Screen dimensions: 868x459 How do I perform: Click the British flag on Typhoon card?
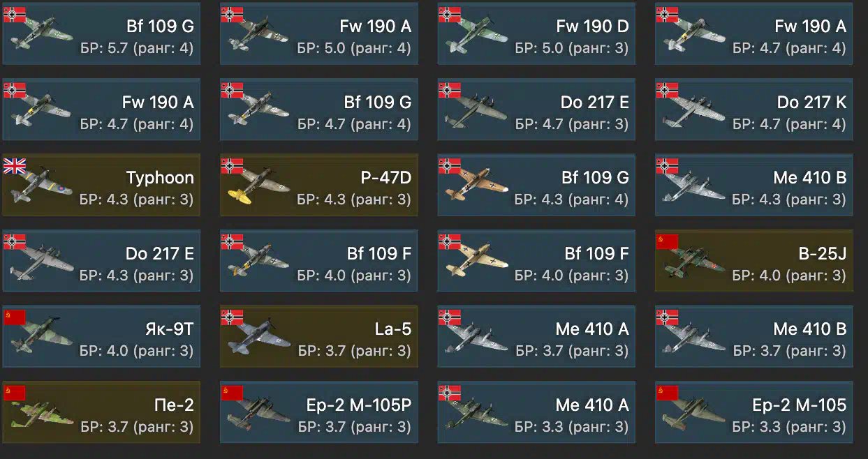tap(15, 165)
